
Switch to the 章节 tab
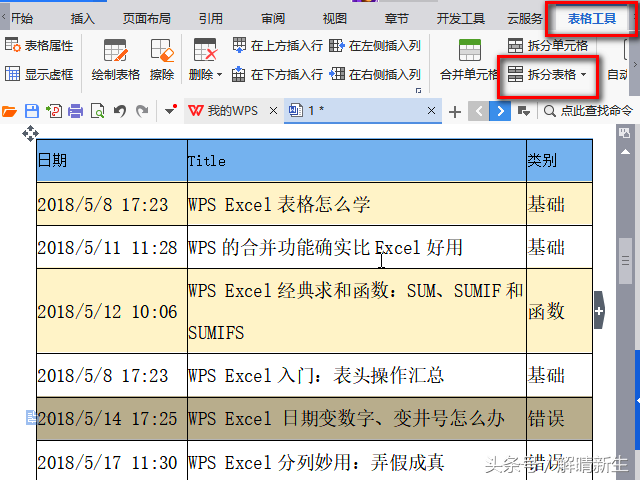point(396,18)
